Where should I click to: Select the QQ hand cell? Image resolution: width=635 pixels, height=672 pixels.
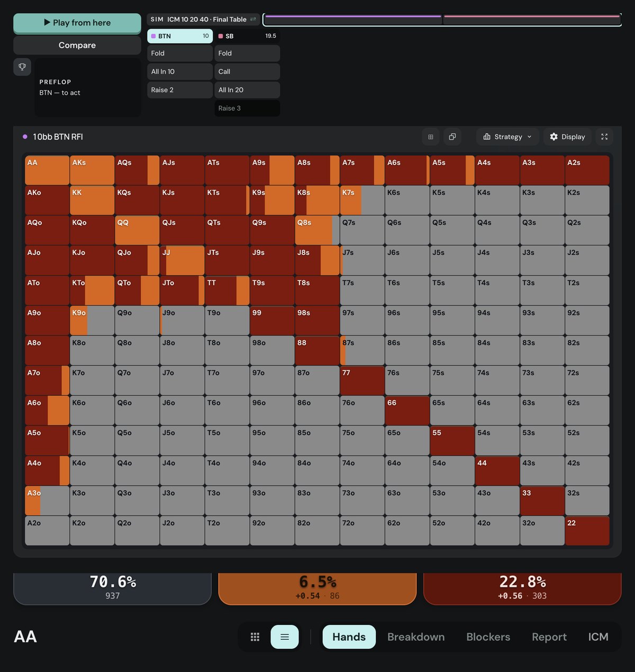137,230
